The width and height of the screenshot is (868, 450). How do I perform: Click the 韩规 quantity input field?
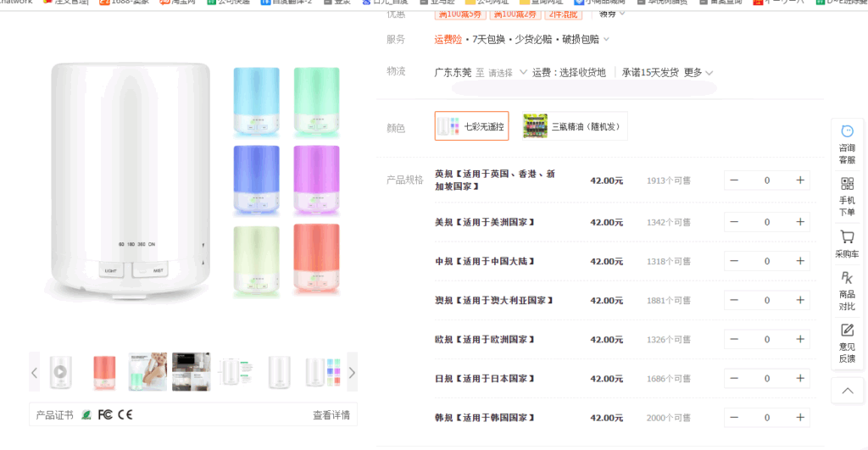pyautogui.click(x=766, y=418)
